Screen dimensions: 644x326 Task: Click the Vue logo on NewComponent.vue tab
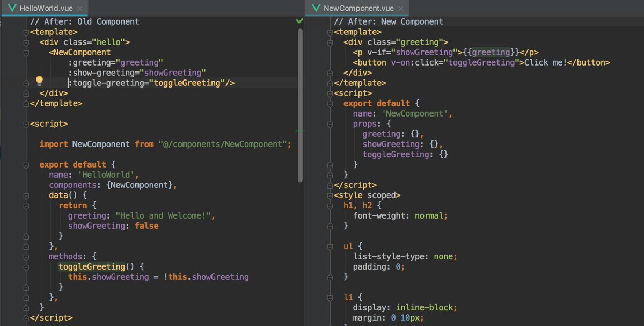(x=315, y=8)
